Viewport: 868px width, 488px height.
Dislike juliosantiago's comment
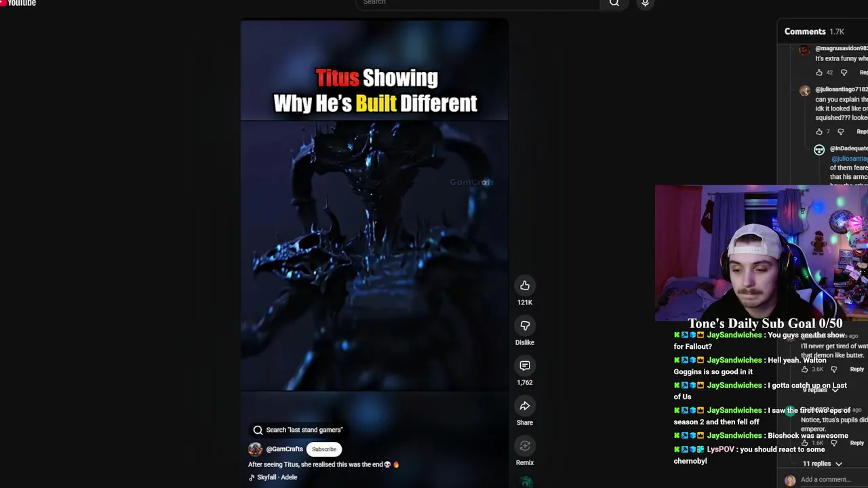click(841, 131)
